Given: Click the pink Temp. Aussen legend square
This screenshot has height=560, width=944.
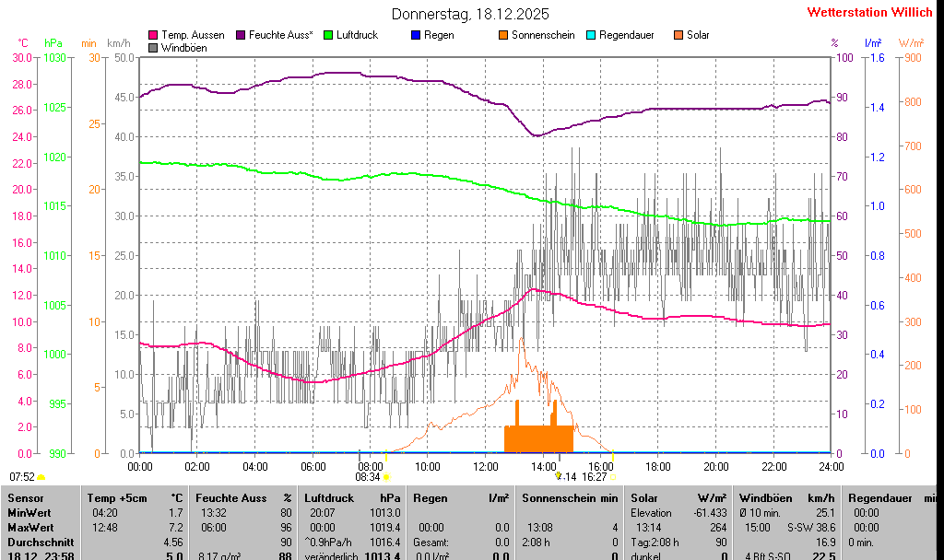Looking at the screenshot, I should point(153,35).
